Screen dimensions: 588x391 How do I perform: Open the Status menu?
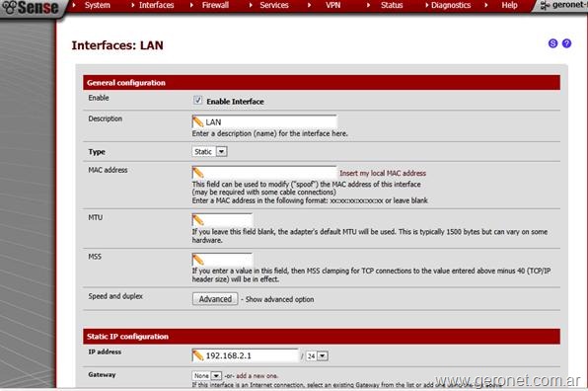pos(392,5)
